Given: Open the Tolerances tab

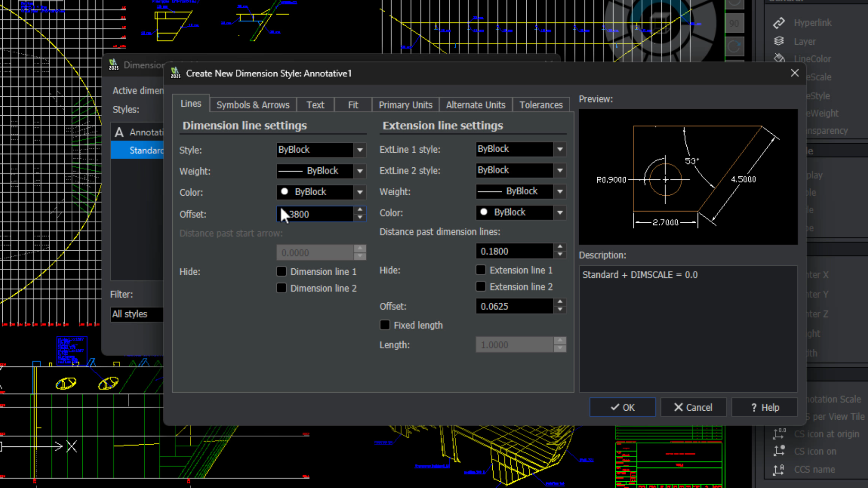Looking at the screenshot, I should coord(541,105).
